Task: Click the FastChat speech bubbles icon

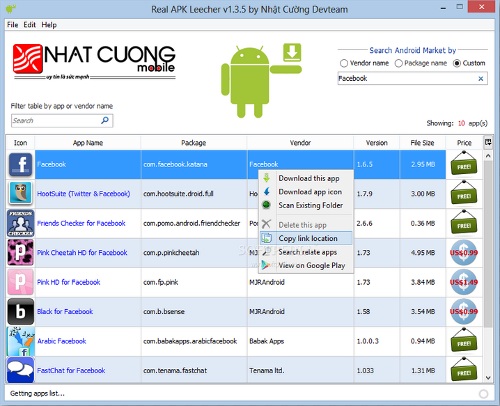Action: point(20,370)
